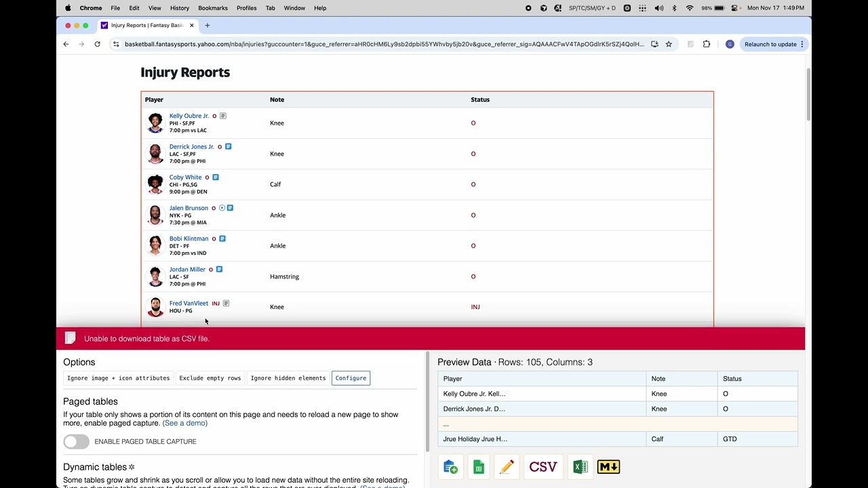
Task: Open Jalen Brunson player notes icon
Action: pos(230,208)
